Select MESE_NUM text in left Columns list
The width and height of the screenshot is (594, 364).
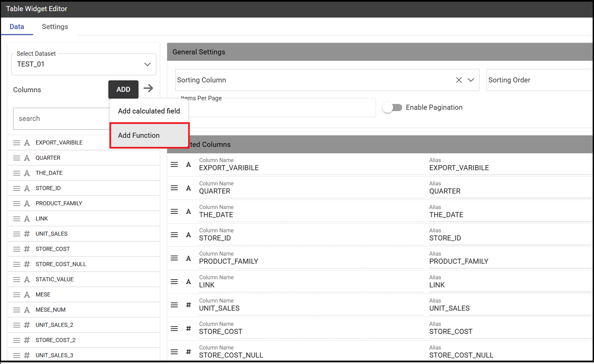tap(50, 310)
